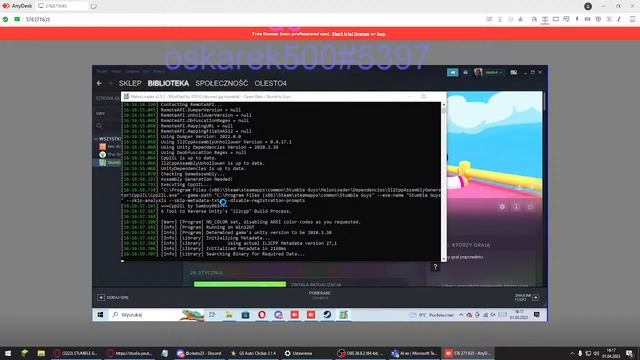Open remote File Explorer taskbar icon
This screenshot has width=640, height=360.
[x=229, y=315]
